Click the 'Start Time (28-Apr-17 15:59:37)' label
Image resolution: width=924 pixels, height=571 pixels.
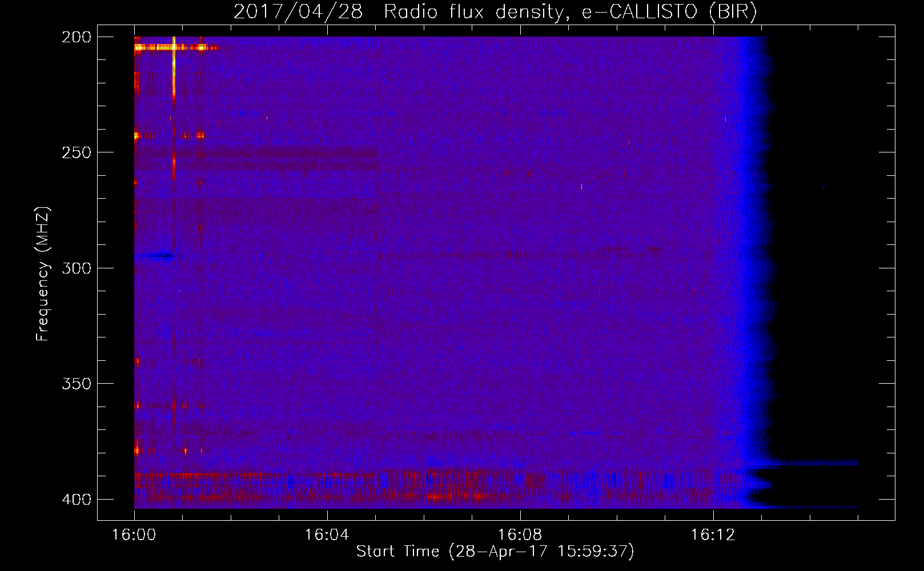tap(495, 552)
